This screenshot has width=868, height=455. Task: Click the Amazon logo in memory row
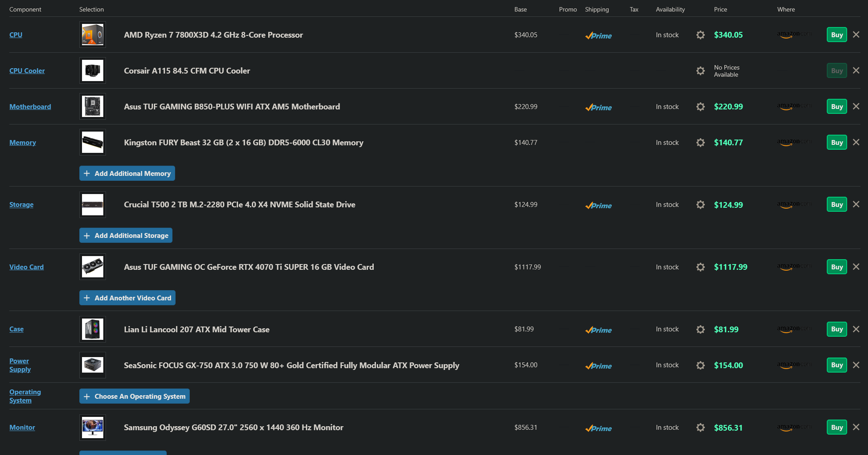(794, 142)
